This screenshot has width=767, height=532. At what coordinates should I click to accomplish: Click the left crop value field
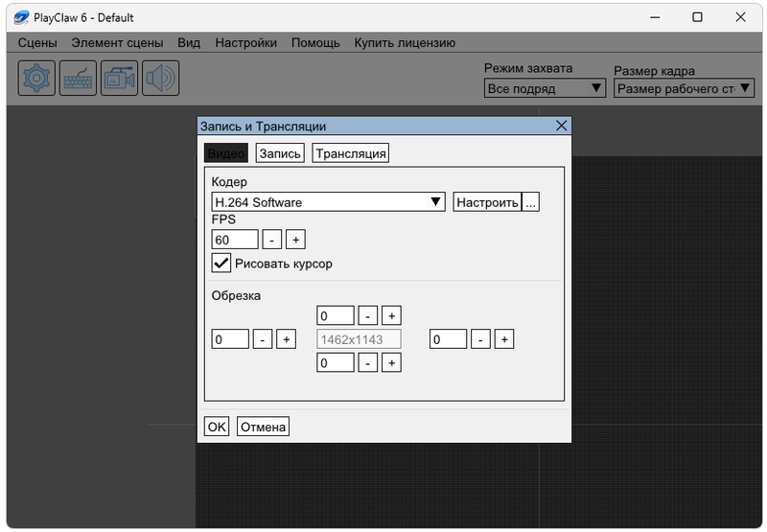(x=230, y=339)
